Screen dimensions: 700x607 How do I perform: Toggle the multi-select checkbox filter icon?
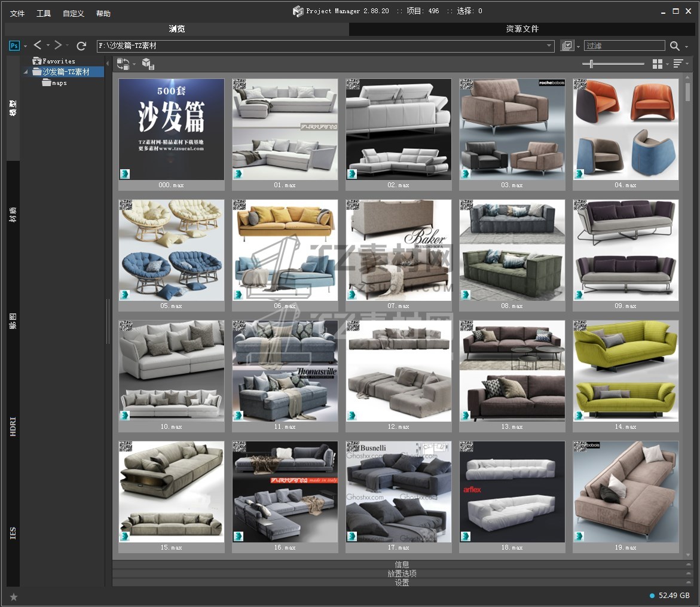coord(567,45)
